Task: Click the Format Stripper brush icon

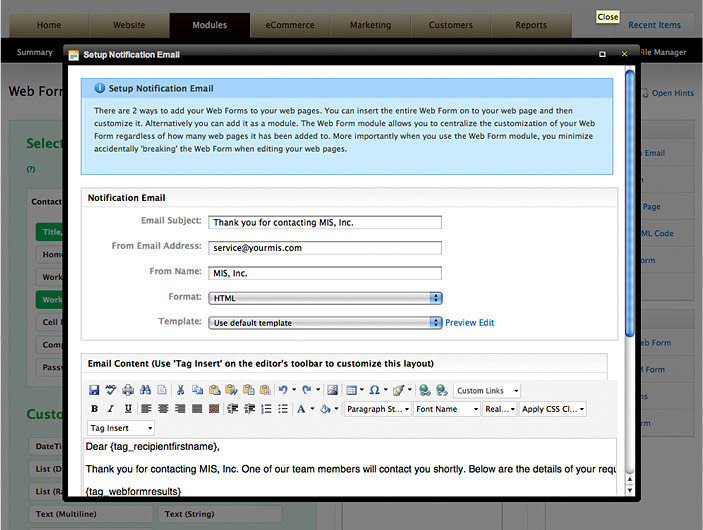Action: click(398, 390)
